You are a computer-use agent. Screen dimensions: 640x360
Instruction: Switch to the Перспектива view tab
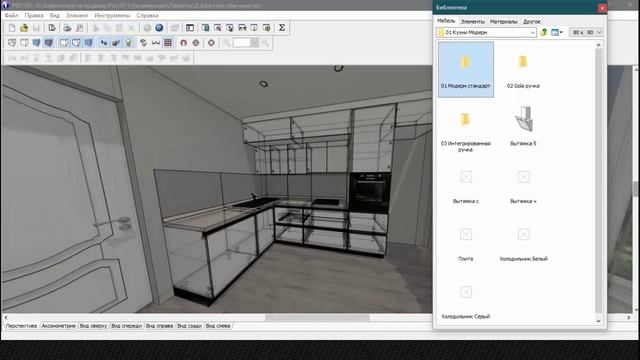[21, 326]
